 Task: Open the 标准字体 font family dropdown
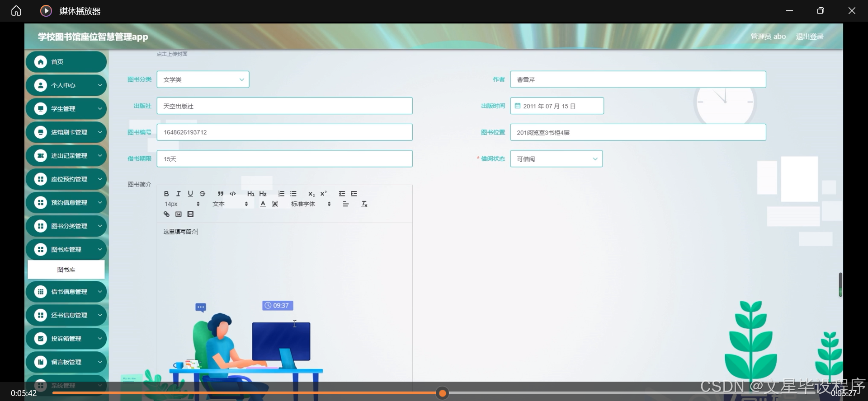311,204
